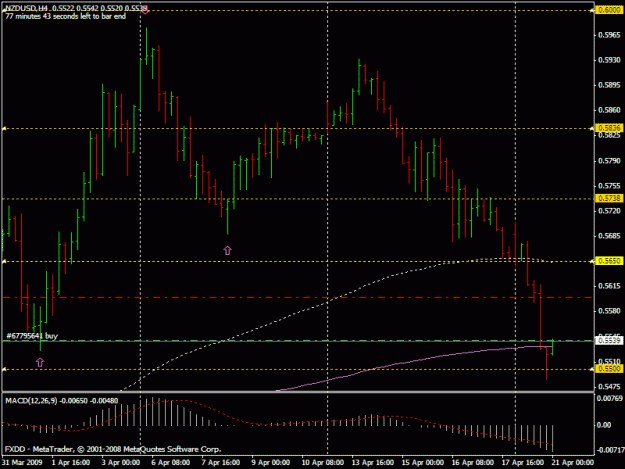Click the current price label 0.5539
The image size is (625, 469).
(x=609, y=340)
